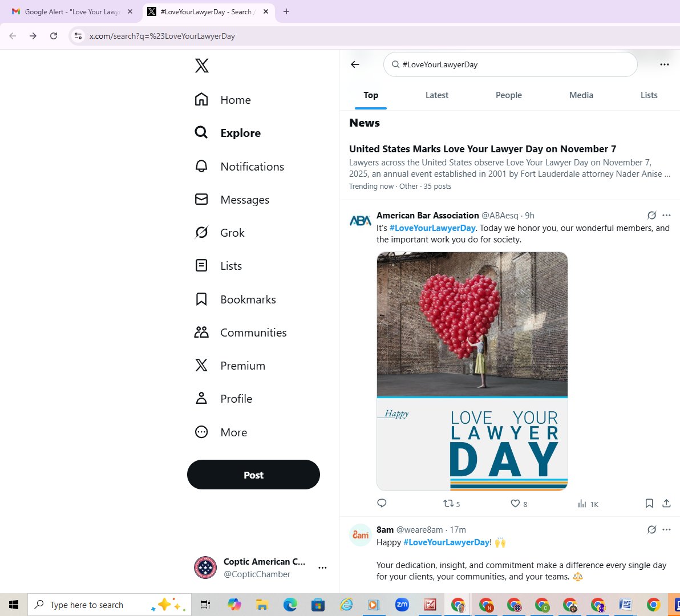Image resolution: width=680 pixels, height=616 pixels.
Task: View site information icon in address bar
Action: tap(78, 36)
